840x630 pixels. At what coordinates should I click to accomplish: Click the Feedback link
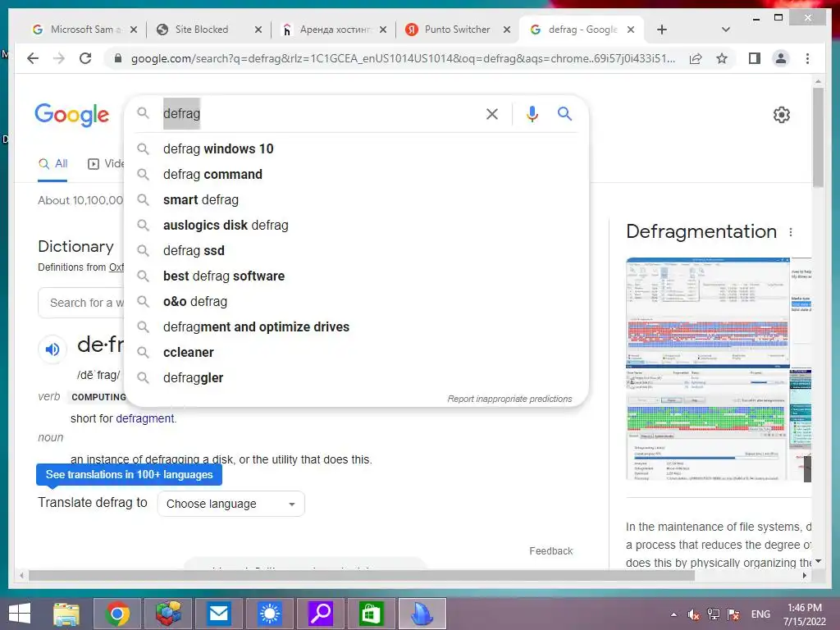click(550, 551)
